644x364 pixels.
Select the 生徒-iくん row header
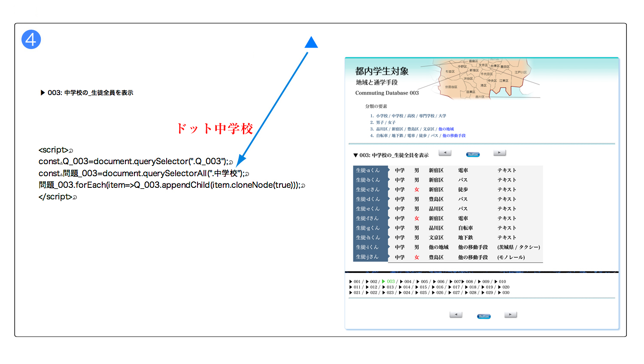coord(371,248)
